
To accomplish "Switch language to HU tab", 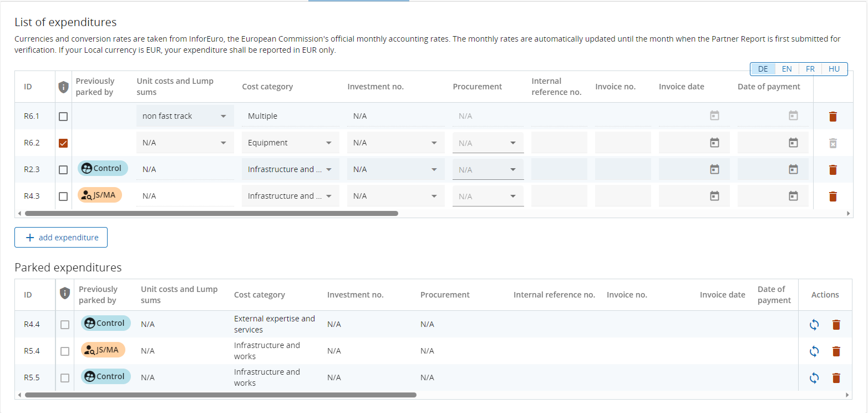I will (834, 69).
